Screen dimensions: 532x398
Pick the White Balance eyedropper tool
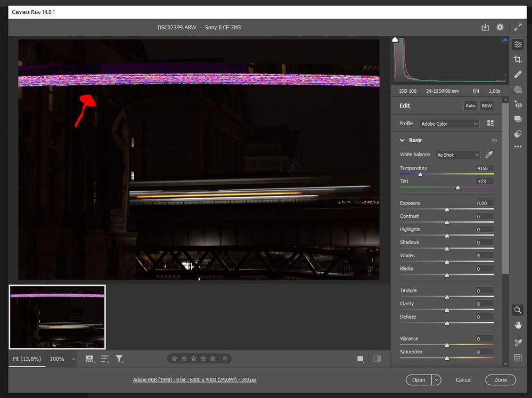point(489,155)
